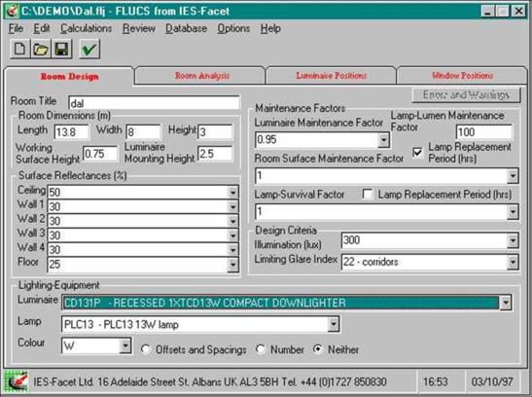
Task: Click the New file toolbar icon
Action: tap(19, 50)
